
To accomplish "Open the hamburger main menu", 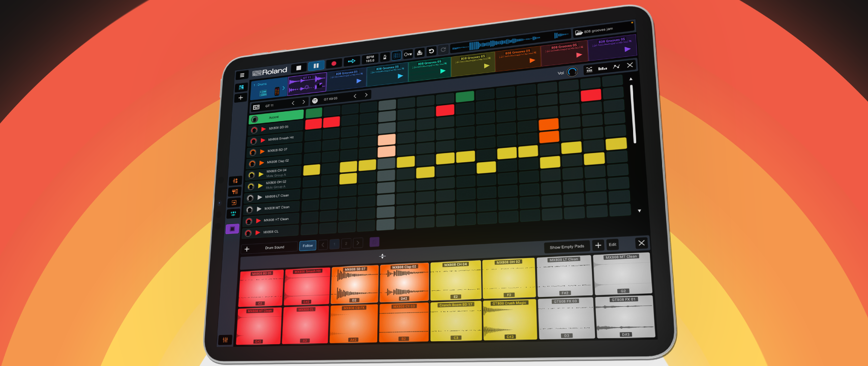I will [242, 75].
